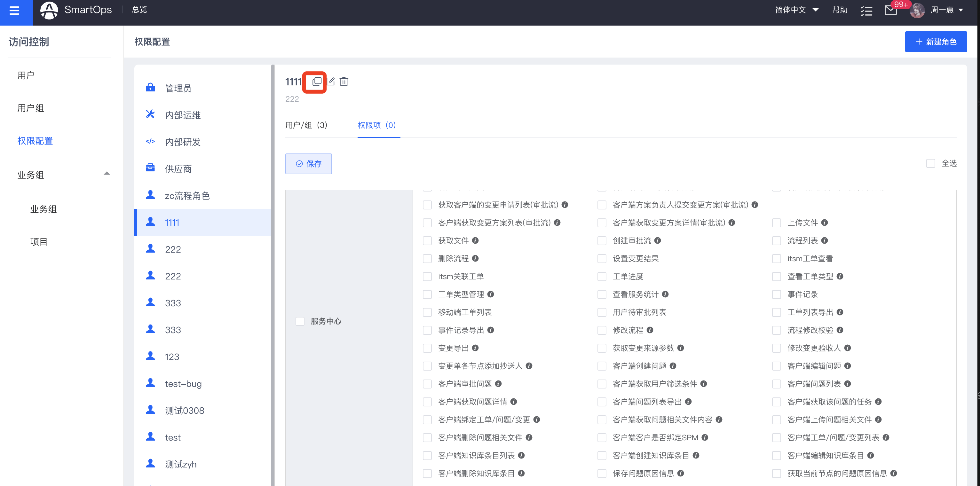Click the wrench icon beside 内部运维
This screenshot has height=486, width=980.
coord(150,114)
